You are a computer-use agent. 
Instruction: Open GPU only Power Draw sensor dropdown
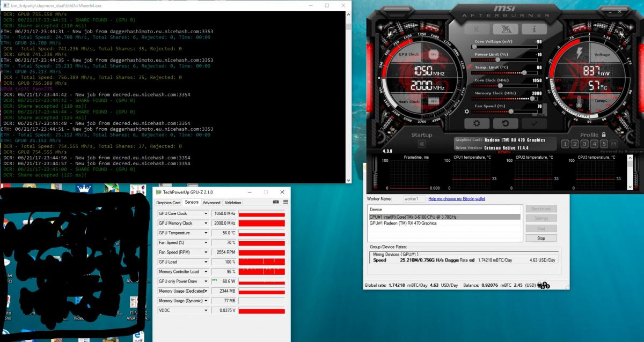206,281
